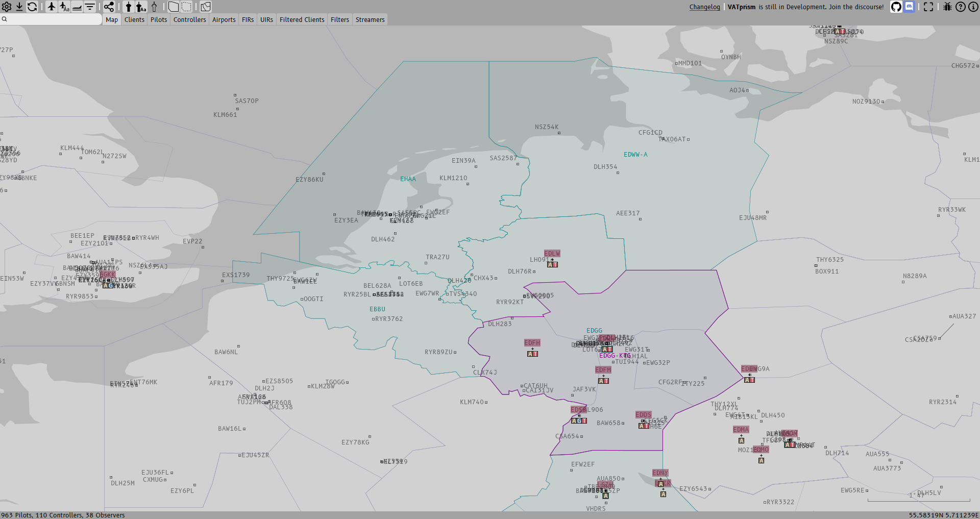980x519 pixels.
Task: Select the Filtered Clients tab
Action: point(302,19)
